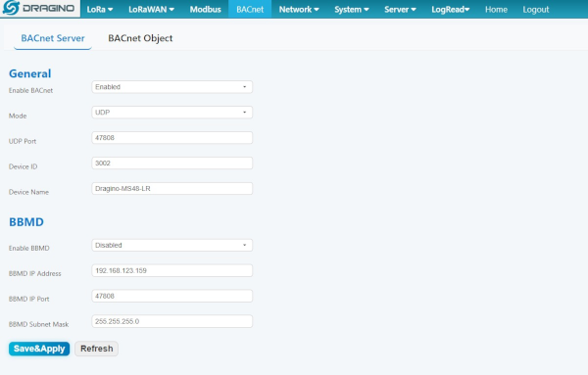Open the Mode dropdown showing UDP

171,113
